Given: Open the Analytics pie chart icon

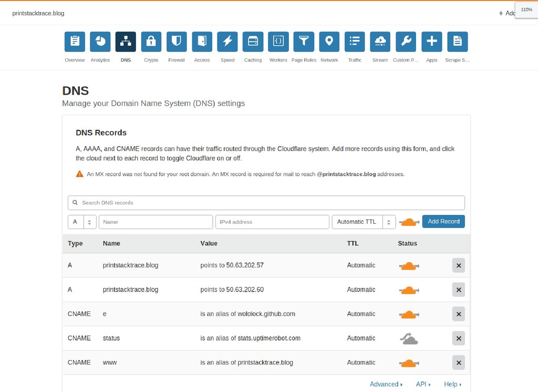Looking at the screenshot, I should 100,42.
